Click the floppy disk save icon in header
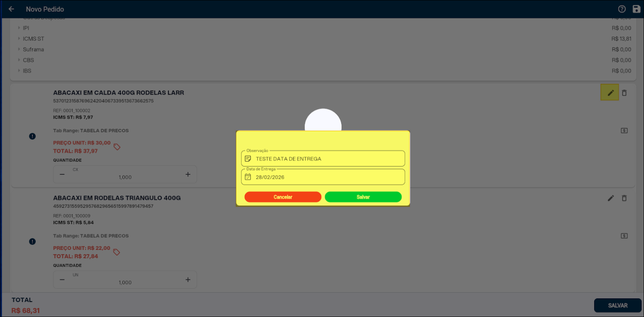 pos(636,9)
